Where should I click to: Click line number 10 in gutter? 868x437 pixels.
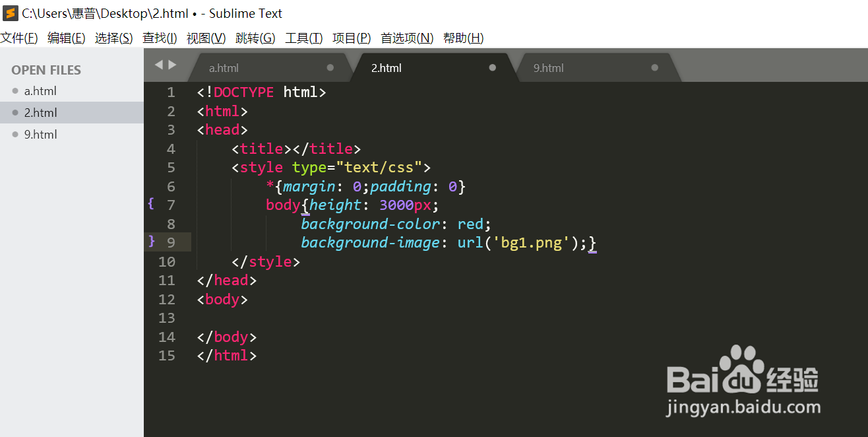pos(167,262)
